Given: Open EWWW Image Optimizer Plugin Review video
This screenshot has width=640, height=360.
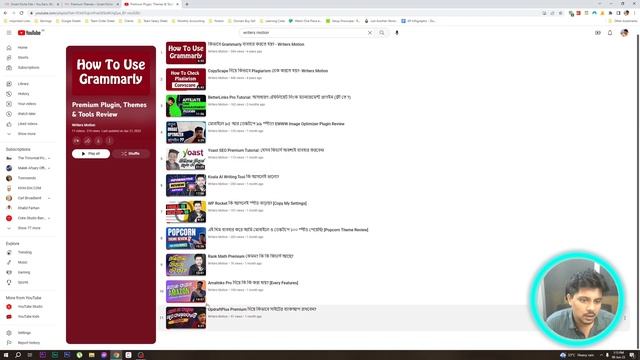Looking at the screenshot, I should tap(276, 124).
